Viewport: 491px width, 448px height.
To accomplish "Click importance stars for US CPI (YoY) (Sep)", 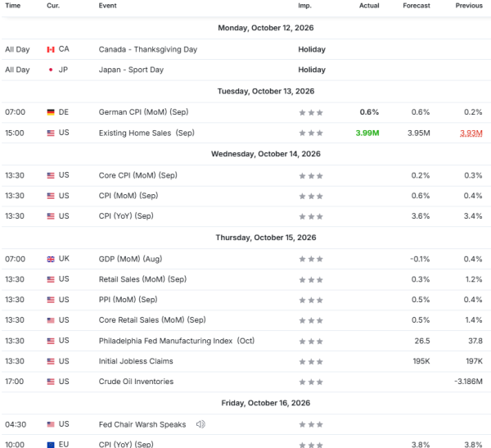I will [311, 217].
